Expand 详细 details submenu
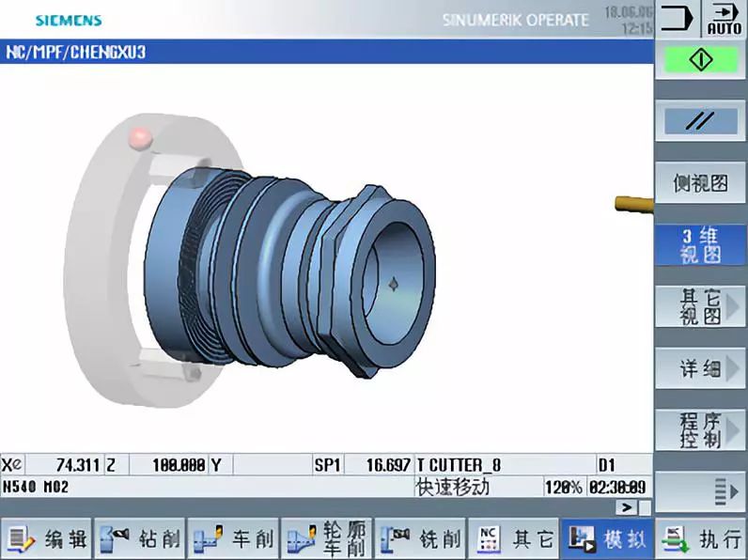This screenshot has height=560, width=748. (700, 368)
